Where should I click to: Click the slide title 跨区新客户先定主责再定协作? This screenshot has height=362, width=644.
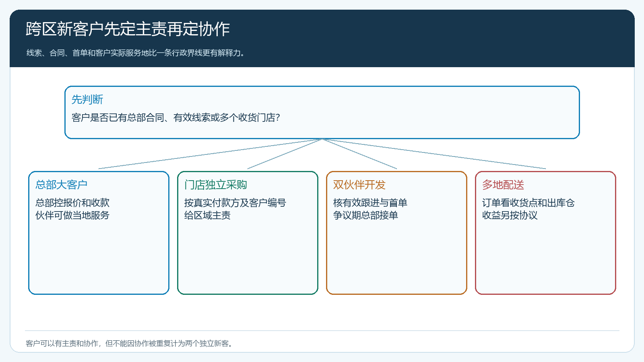point(128,29)
